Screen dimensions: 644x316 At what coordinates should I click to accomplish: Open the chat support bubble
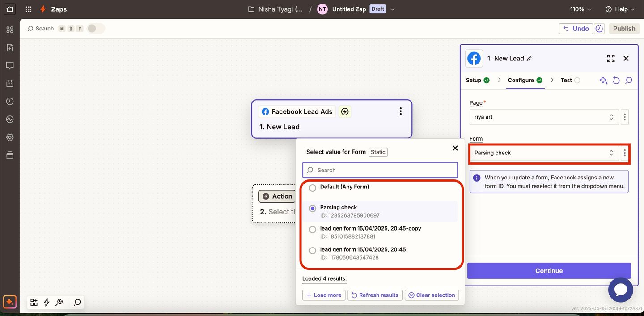621,290
